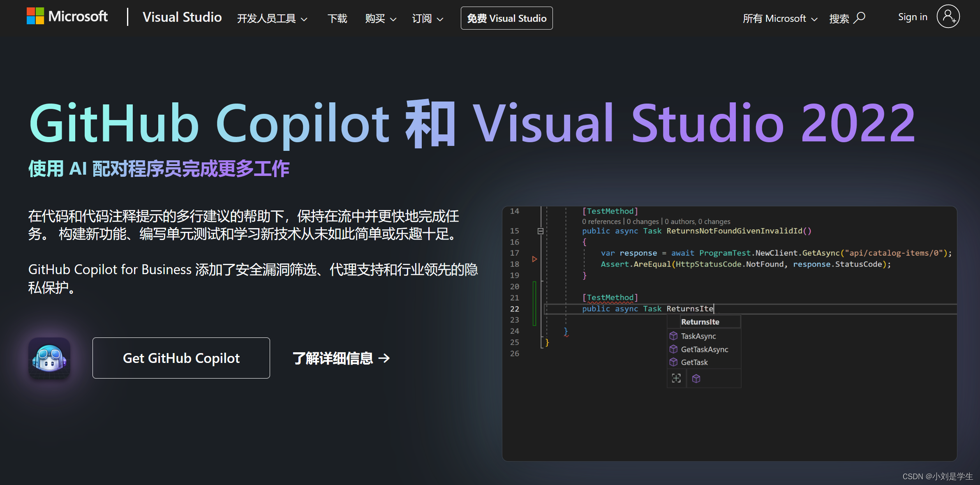Click the 免费 Visual Studio button

point(506,18)
